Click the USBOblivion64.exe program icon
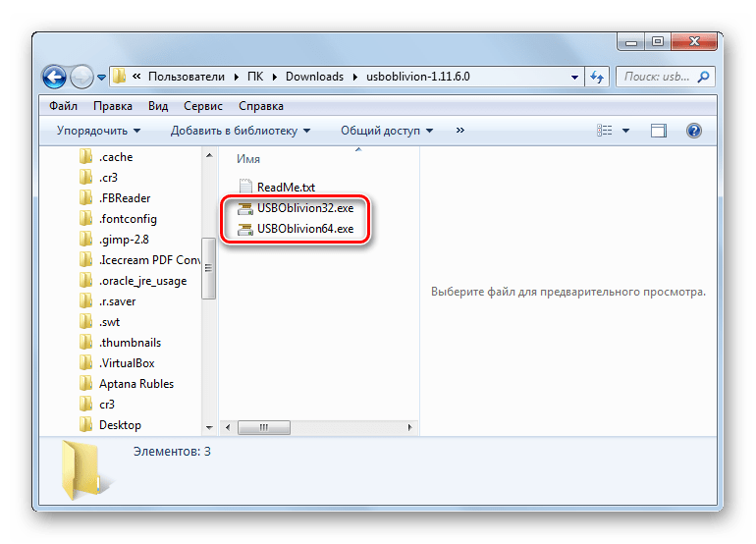 coord(245,229)
